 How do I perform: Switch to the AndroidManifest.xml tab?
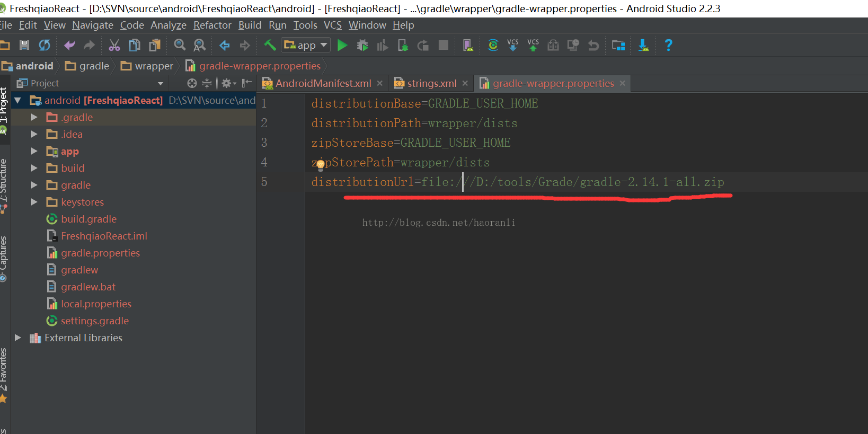click(323, 83)
